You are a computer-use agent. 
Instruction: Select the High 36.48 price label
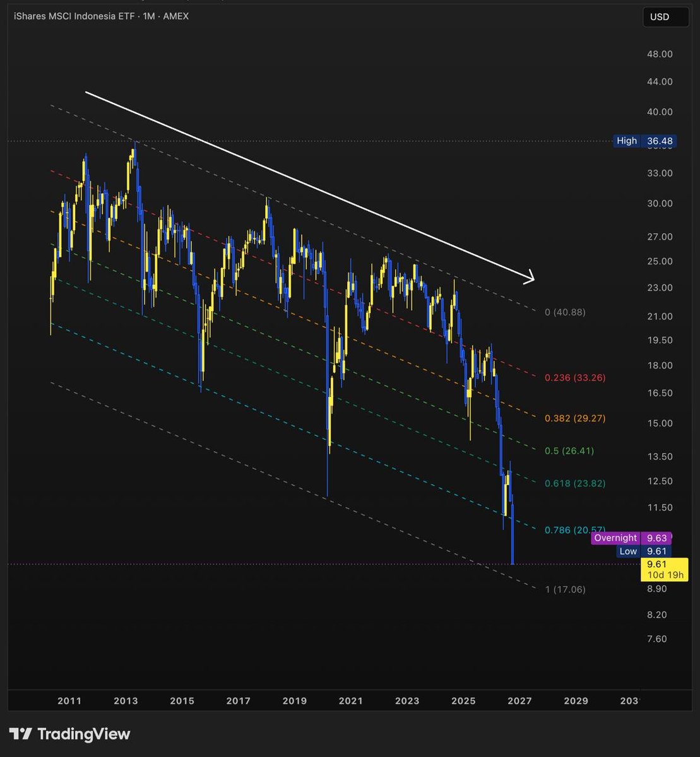[x=644, y=141]
